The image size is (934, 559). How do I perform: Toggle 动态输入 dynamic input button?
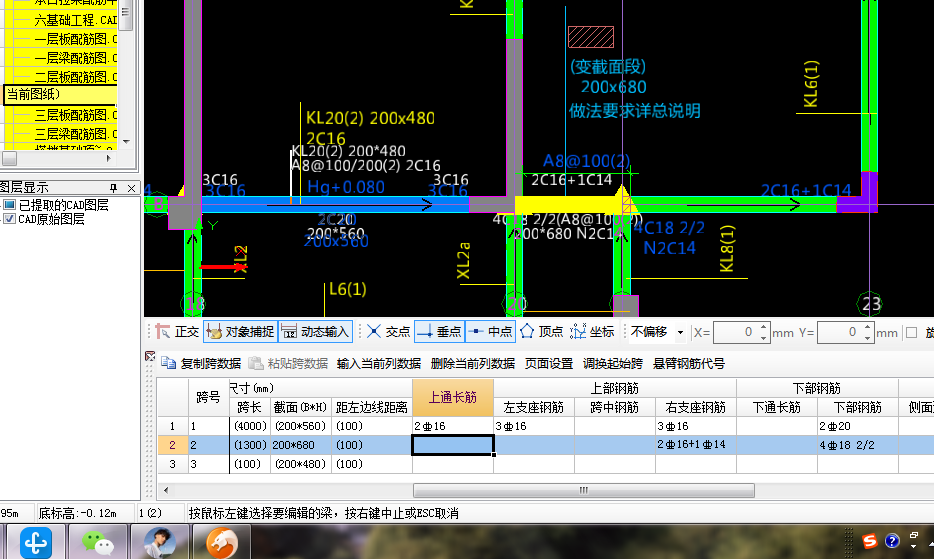click(315, 332)
